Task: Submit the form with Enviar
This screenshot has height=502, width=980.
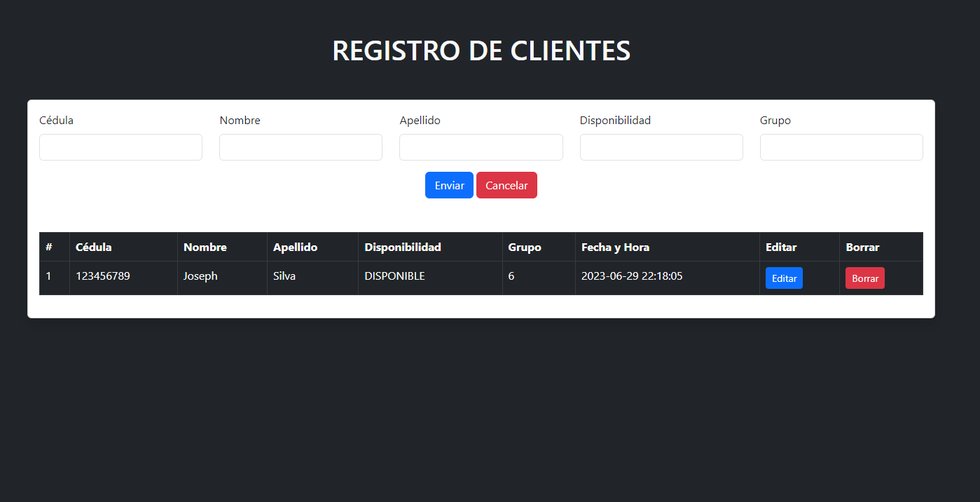Action: [x=449, y=185]
